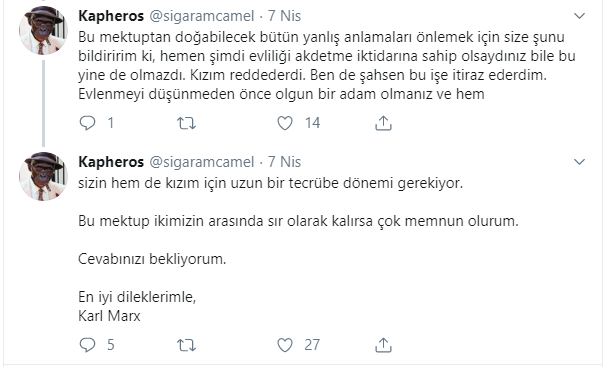Screen dimensions: 611x367
Task: Share the first tweet via share icon
Action: tap(383, 123)
